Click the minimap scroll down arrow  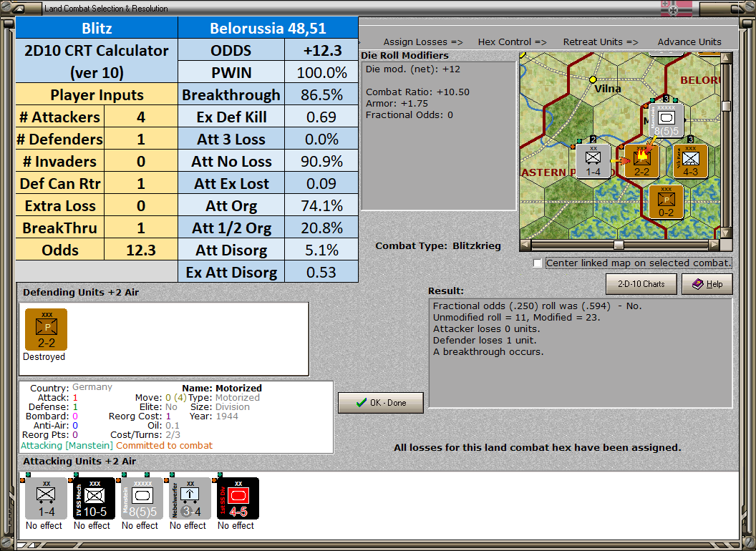pyautogui.click(x=727, y=233)
